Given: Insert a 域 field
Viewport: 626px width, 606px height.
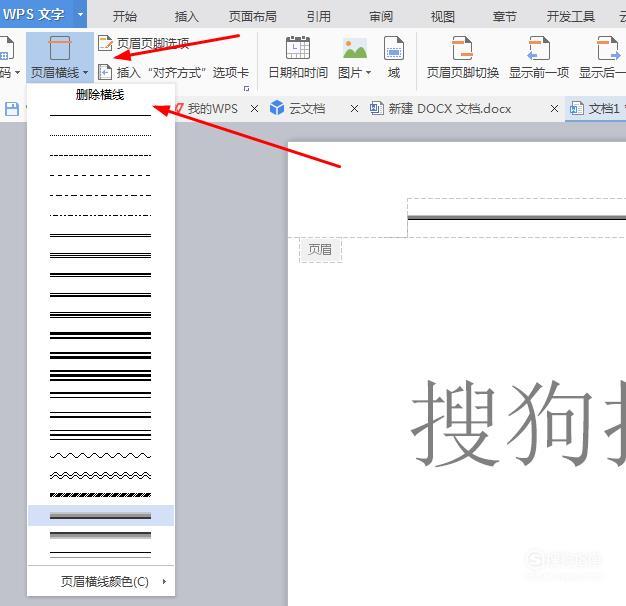Looking at the screenshot, I should point(394,57).
